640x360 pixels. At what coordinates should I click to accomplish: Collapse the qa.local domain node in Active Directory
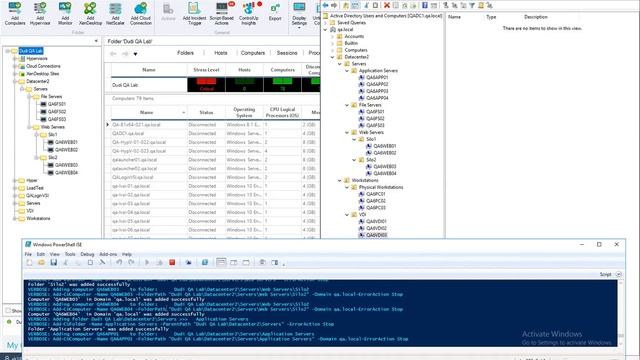(x=325, y=30)
